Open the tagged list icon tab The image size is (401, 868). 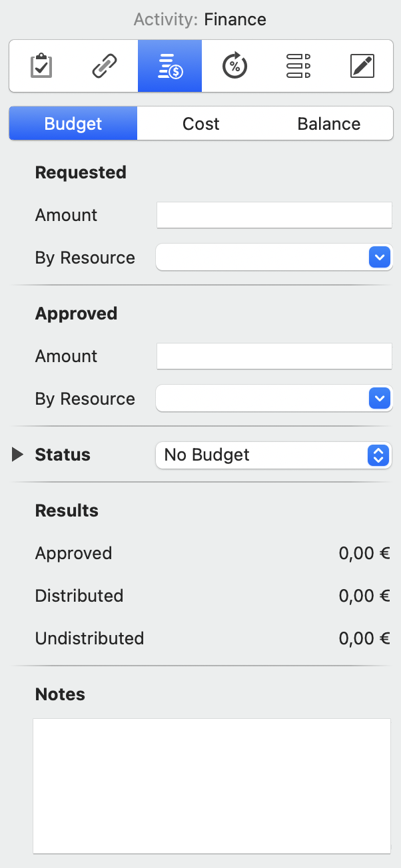[298, 66]
